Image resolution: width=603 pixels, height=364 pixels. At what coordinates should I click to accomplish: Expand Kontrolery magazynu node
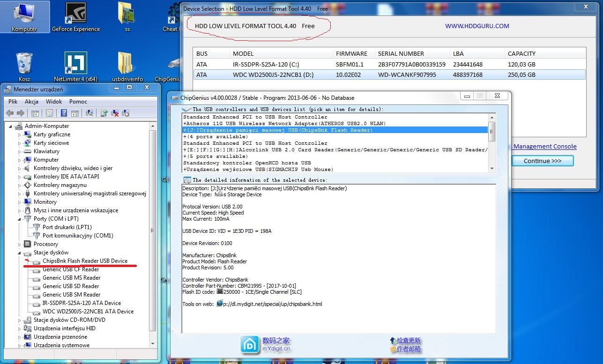point(20,185)
